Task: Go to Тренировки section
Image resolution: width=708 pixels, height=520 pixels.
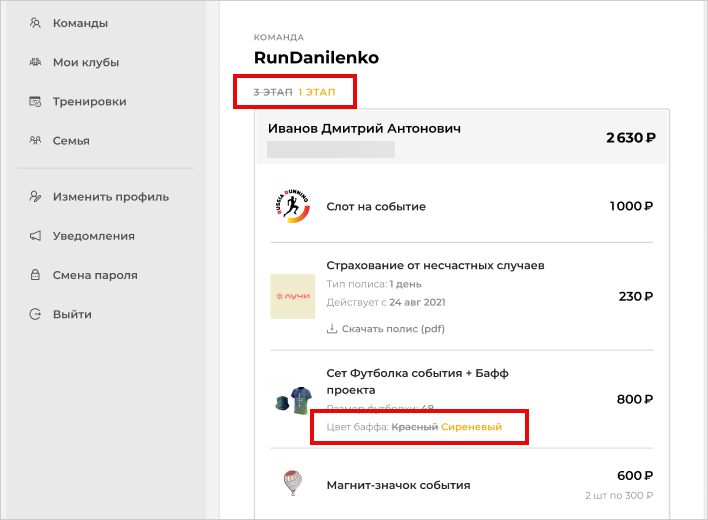Action: pyautogui.click(x=89, y=102)
